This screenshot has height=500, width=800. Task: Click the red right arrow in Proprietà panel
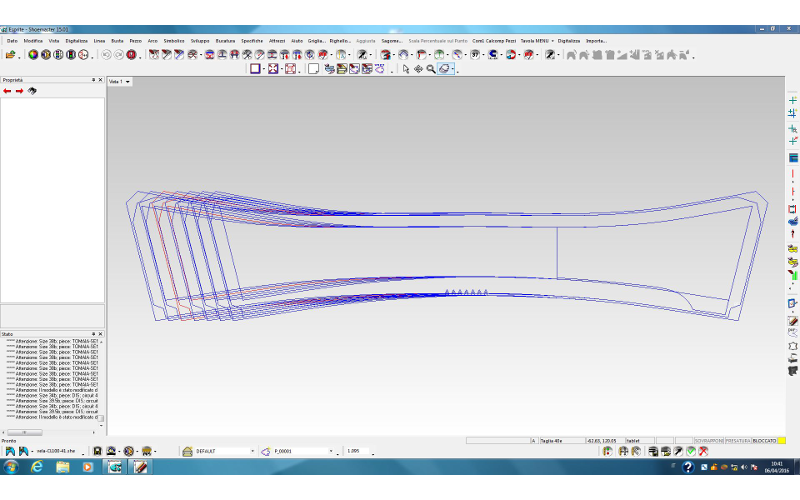pos(19,91)
